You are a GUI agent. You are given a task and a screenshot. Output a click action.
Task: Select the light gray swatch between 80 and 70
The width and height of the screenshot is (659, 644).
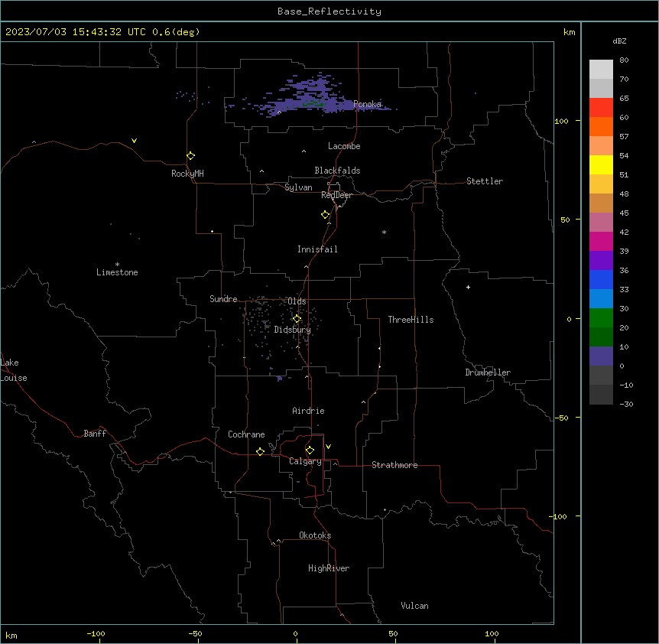pos(601,70)
